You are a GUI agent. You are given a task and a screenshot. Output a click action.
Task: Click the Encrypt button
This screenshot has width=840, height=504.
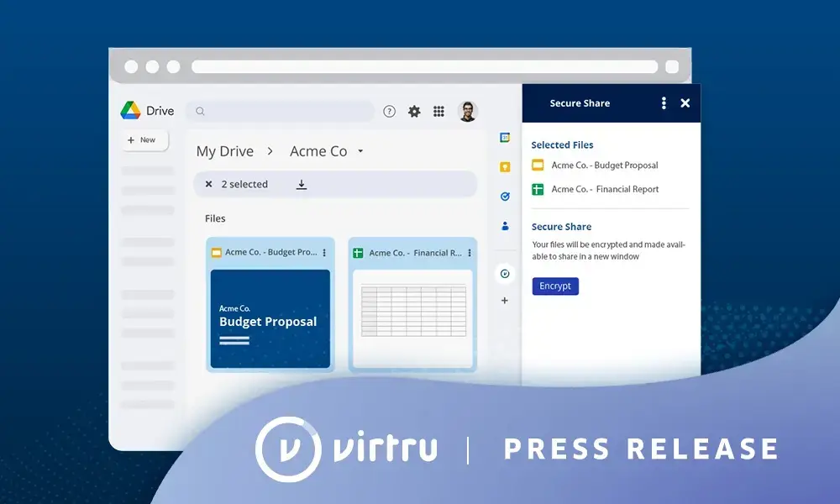click(x=555, y=286)
